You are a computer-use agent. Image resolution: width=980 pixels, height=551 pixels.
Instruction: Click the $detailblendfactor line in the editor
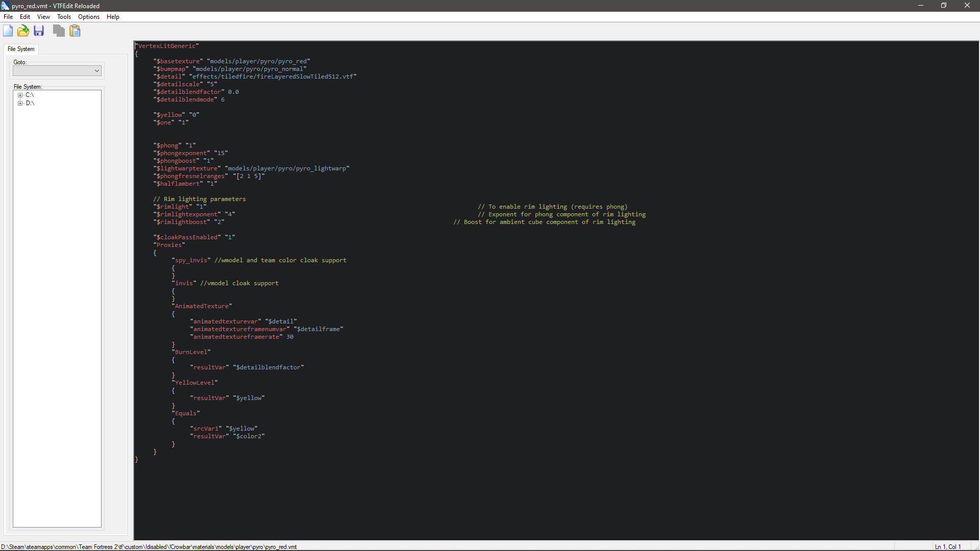(x=195, y=92)
